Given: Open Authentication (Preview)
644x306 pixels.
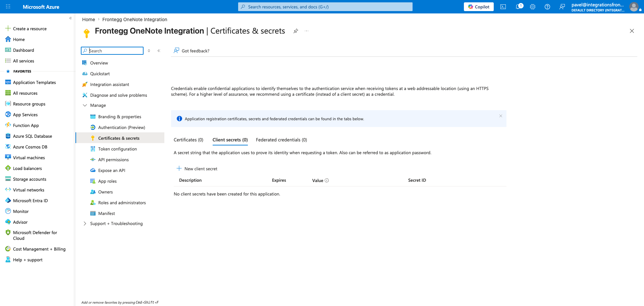Looking at the screenshot, I should click(121, 127).
